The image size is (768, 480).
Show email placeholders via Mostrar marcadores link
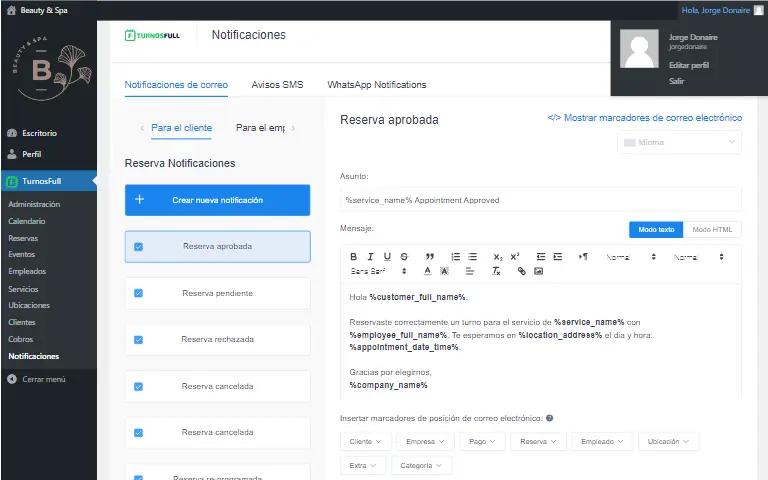point(645,118)
